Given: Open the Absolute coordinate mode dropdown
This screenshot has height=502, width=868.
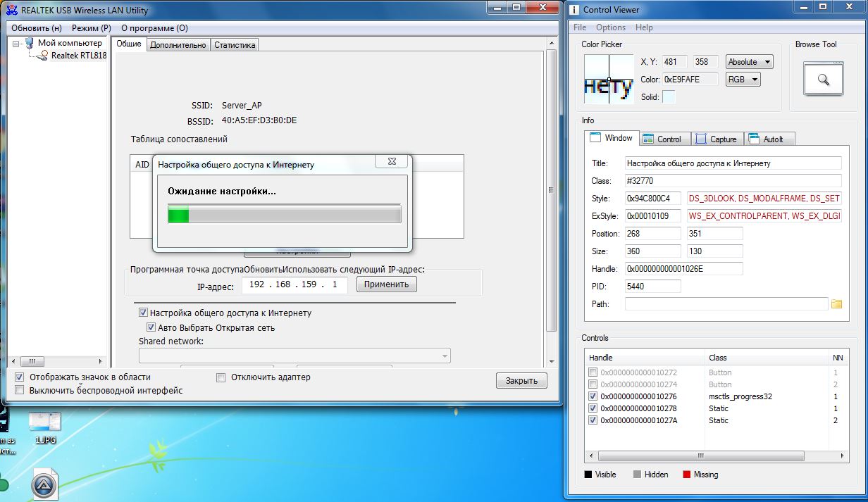Looking at the screenshot, I should coord(749,62).
